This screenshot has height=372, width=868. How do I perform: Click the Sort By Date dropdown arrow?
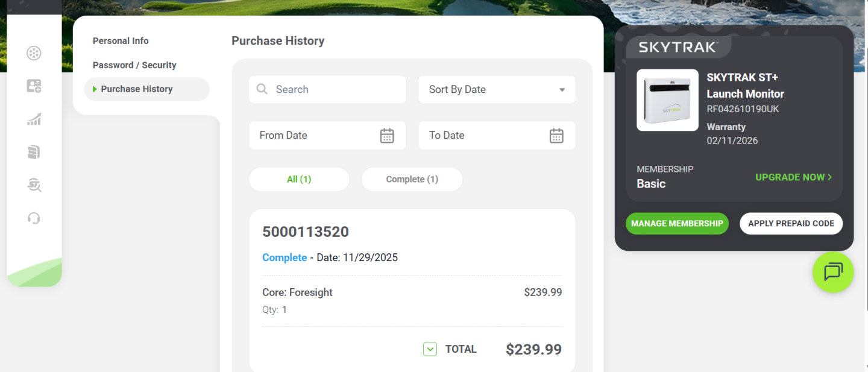click(x=562, y=90)
